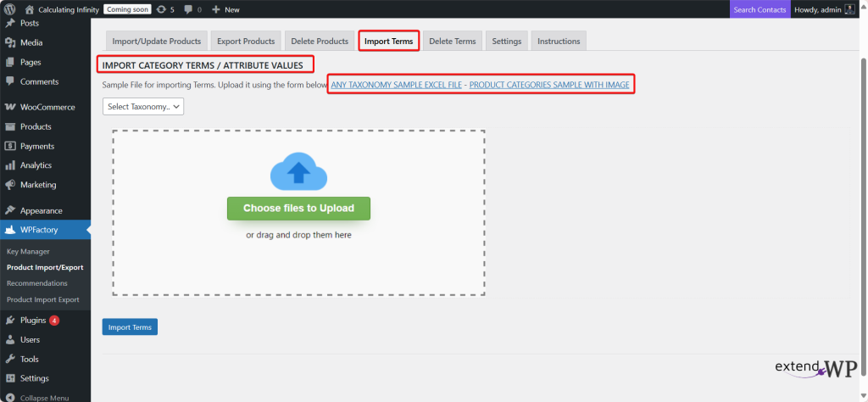Image resolution: width=868 pixels, height=402 pixels.
Task: Switch to the Export Products tab
Action: [246, 41]
